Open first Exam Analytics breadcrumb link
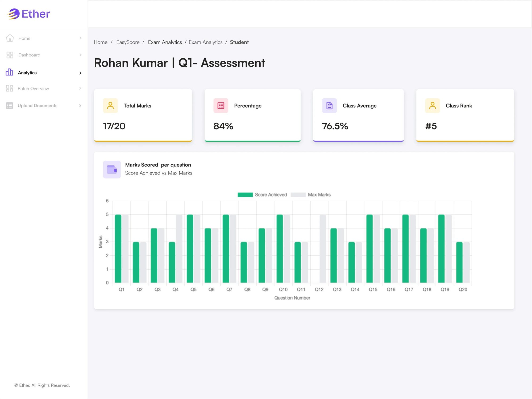 pyautogui.click(x=165, y=42)
